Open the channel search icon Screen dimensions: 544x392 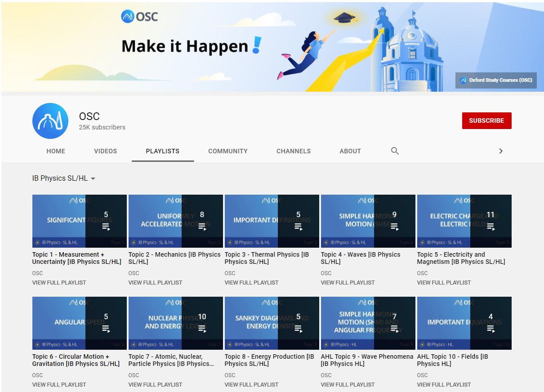pos(395,151)
